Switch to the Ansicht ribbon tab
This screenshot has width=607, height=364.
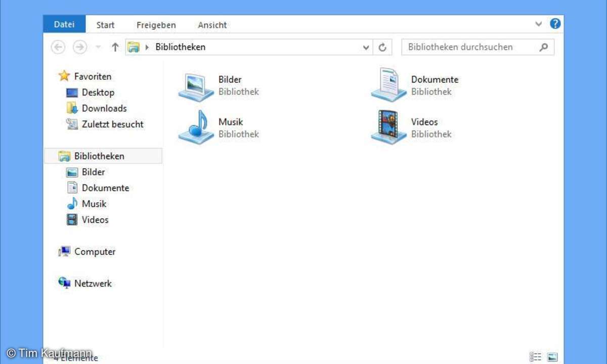coord(212,25)
